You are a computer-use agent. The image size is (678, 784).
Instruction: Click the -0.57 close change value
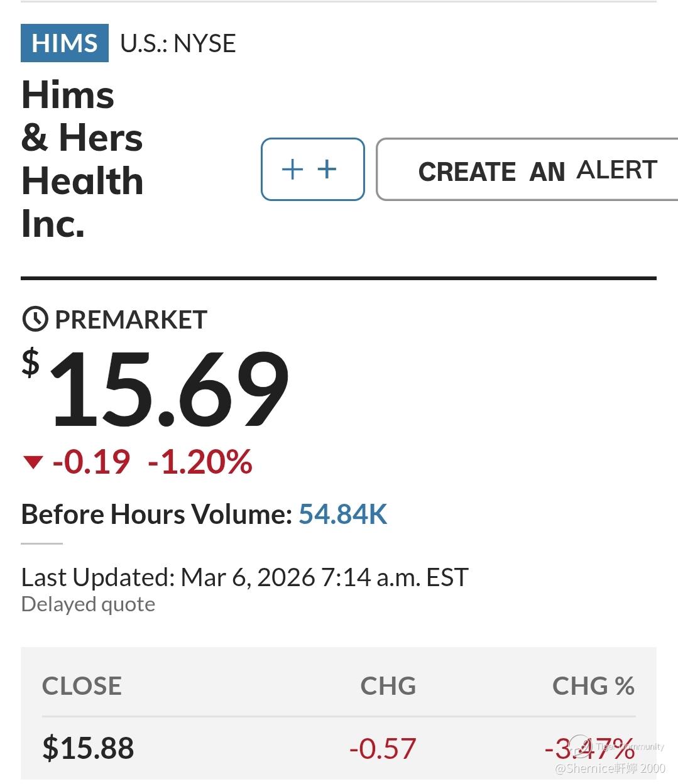383,748
